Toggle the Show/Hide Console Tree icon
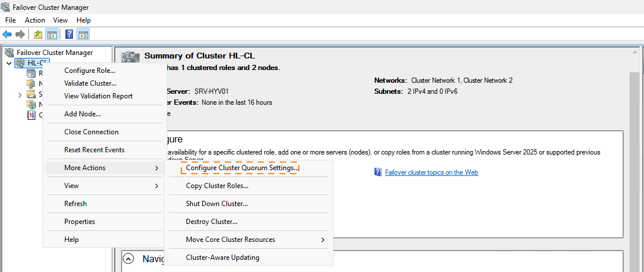This screenshot has height=272, width=644. click(52, 34)
